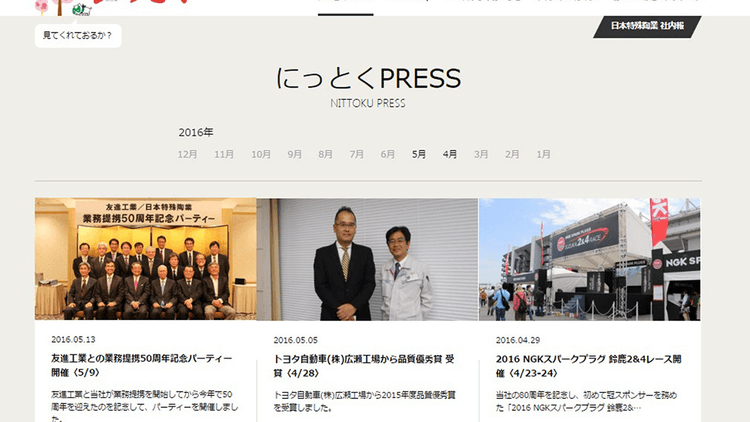Go to the 7月 archive

pos(356,154)
